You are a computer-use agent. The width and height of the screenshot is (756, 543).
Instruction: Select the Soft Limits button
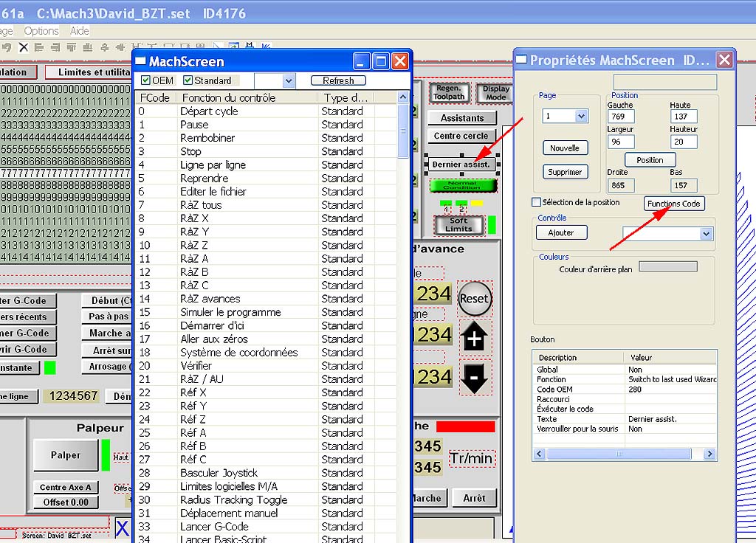pyautogui.click(x=458, y=225)
